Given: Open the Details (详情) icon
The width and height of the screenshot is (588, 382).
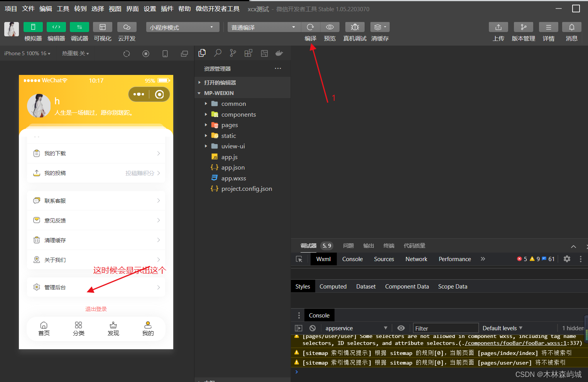Looking at the screenshot, I should pyautogui.click(x=549, y=27).
